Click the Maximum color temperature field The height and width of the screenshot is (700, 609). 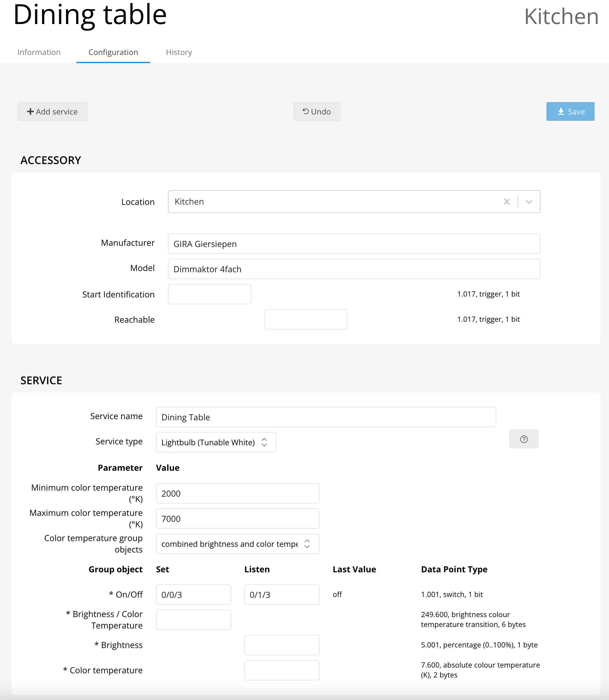[237, 519]
